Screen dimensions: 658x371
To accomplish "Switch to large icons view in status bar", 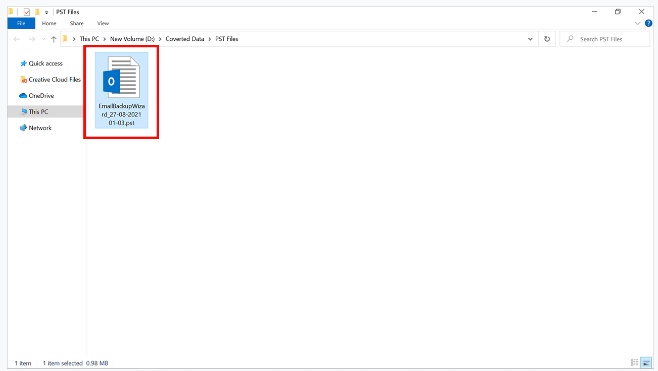I will click(647, 363).
